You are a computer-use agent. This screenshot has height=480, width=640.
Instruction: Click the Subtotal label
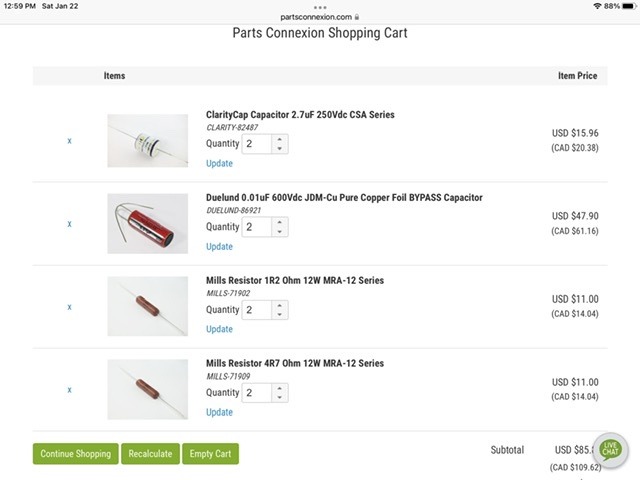click(x=507, y=450)
